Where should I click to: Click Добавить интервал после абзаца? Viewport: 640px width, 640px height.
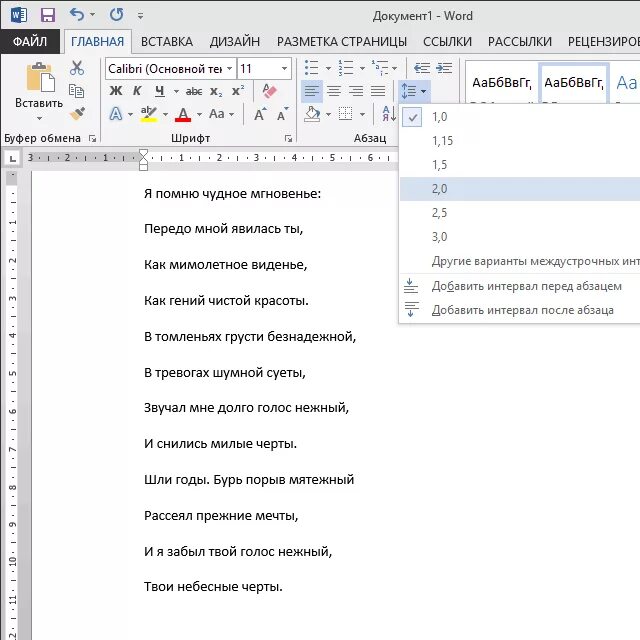click(520, 310)
